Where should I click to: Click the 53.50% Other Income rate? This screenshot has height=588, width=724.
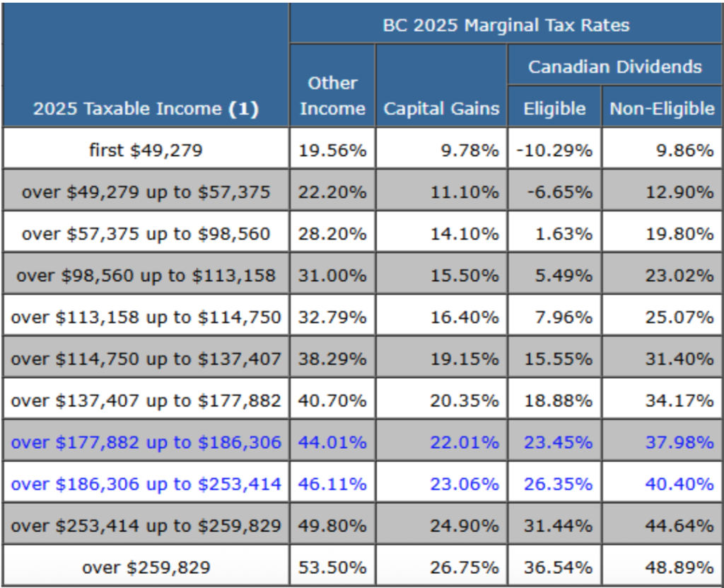pyautogui.click(x=332, y=567)
